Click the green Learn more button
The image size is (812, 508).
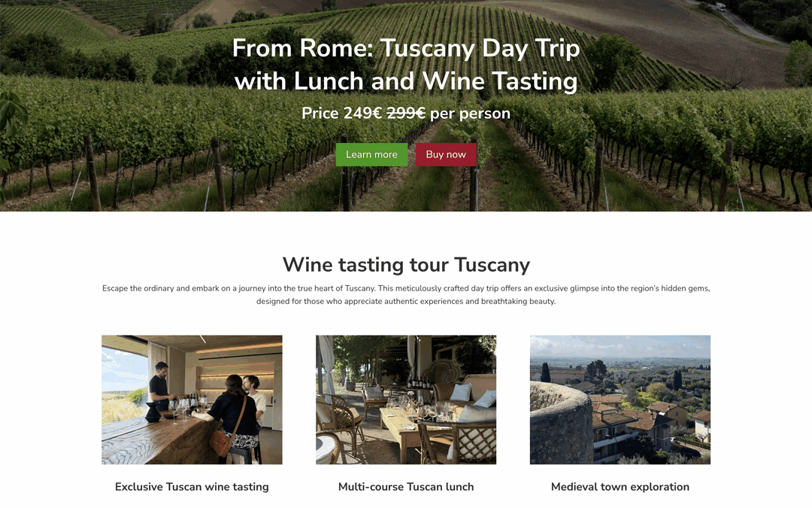[x=371, y=154]
